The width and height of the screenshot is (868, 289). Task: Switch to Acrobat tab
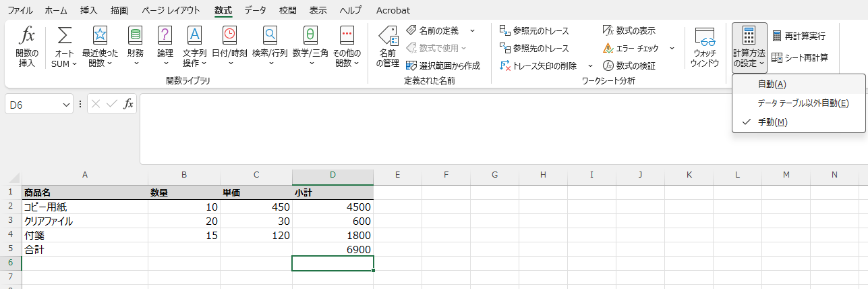(393, 10)
